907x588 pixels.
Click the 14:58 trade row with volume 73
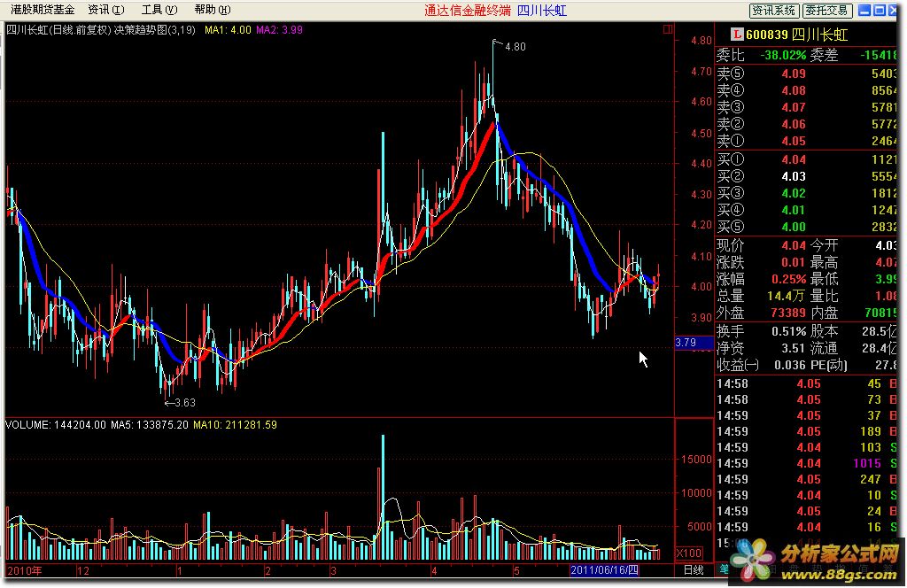(x=806, y=400)
